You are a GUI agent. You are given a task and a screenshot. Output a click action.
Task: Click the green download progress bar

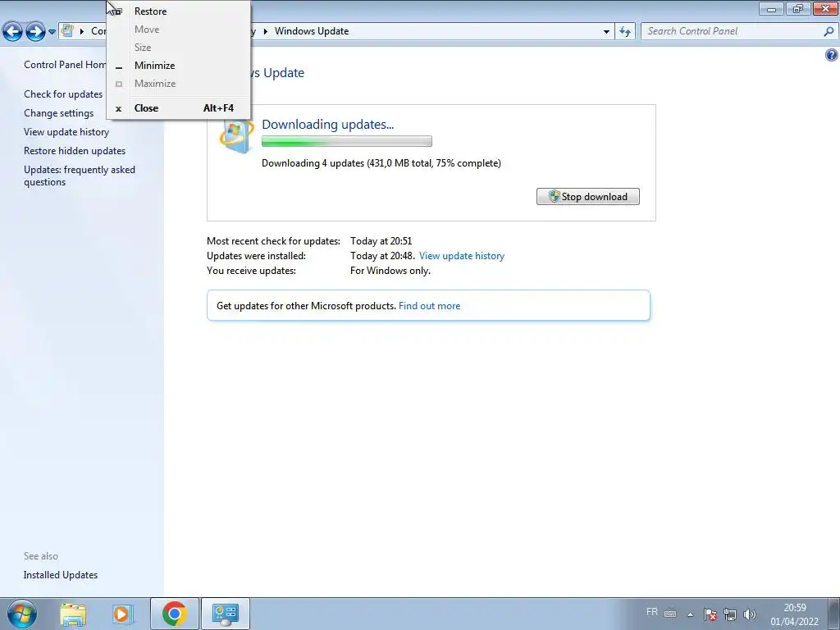point(347,141)
